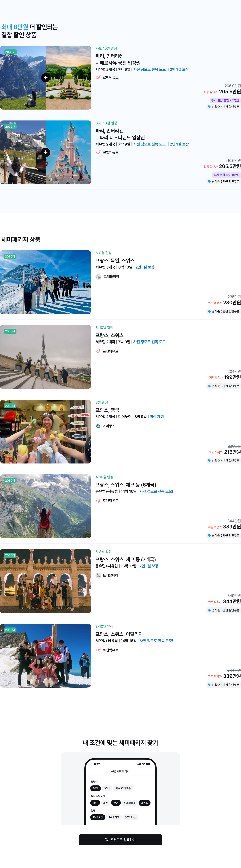Viewport: 241px width, 868px height.
Task: Click coupon tag icon in 프랑스, 영국 card
Action: (x=209, y=461)
